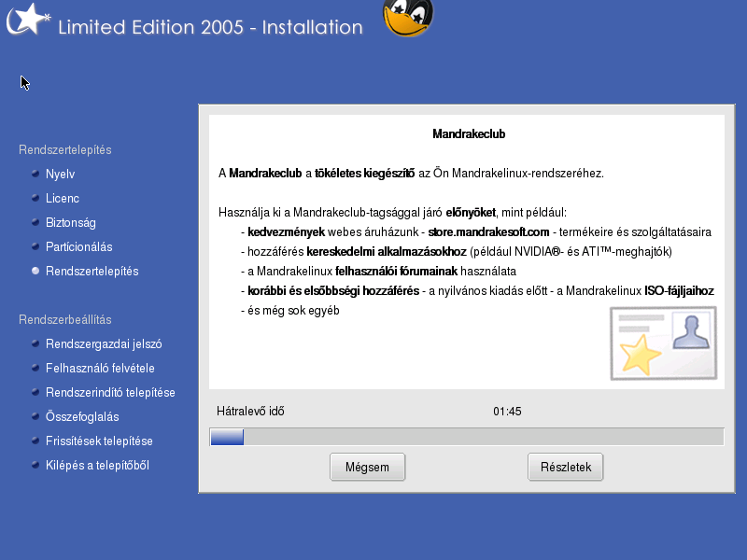Click the Mandrake star logo
Viewport: 747px width, 560px height.
pyautogui.click(x=28, y=20)
